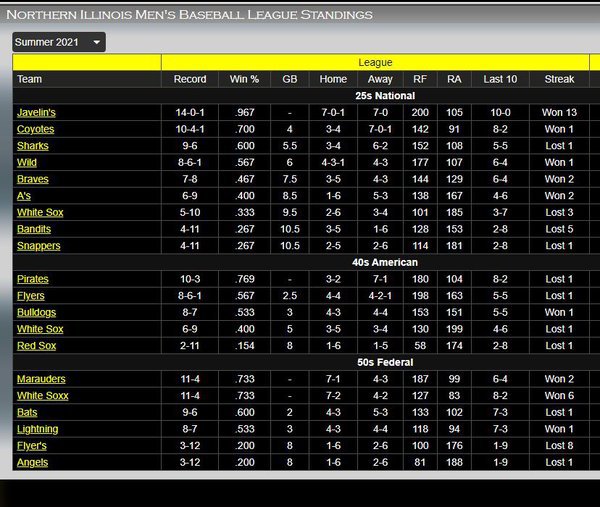Click the GB column header
Image resolution: width=600 pixels, height=507 pixels.
tap(290, 79)
